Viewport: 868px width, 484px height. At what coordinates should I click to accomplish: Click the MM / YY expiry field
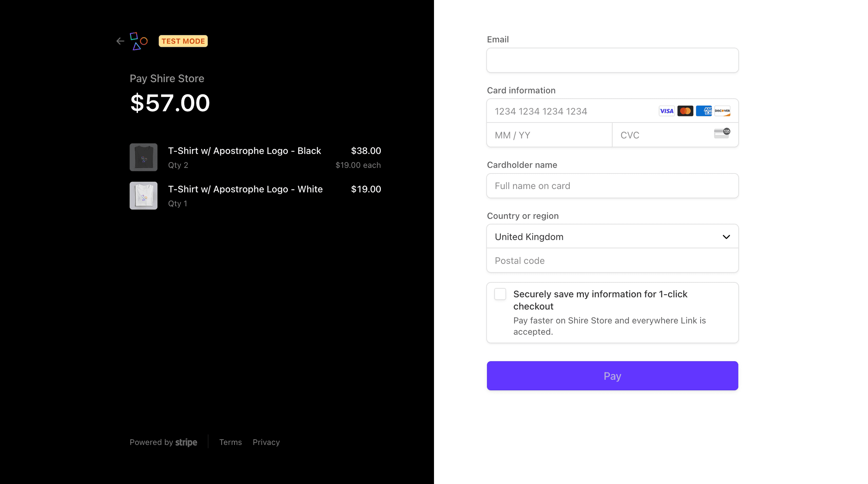(549, 135)
